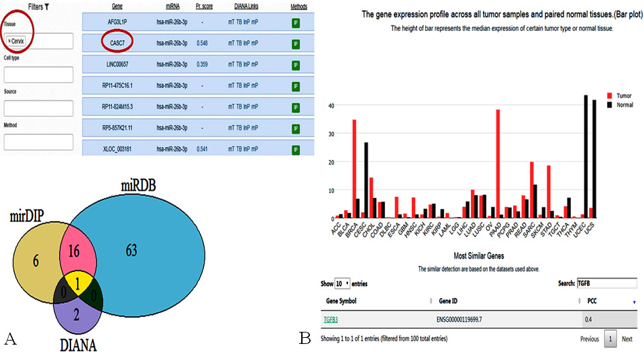644x352 pixels.
Task: Click DIANA links in CASC7 row
Action: 243,43
